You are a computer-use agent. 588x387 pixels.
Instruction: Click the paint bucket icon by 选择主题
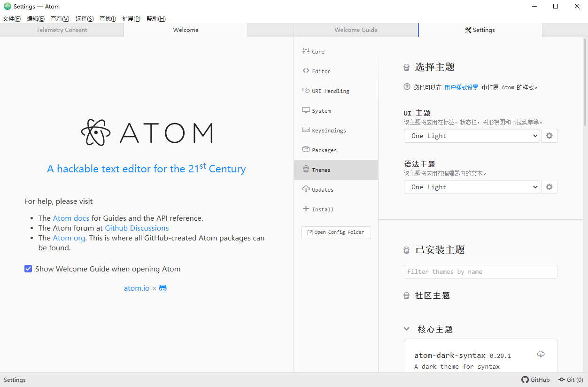pos(407,68)
